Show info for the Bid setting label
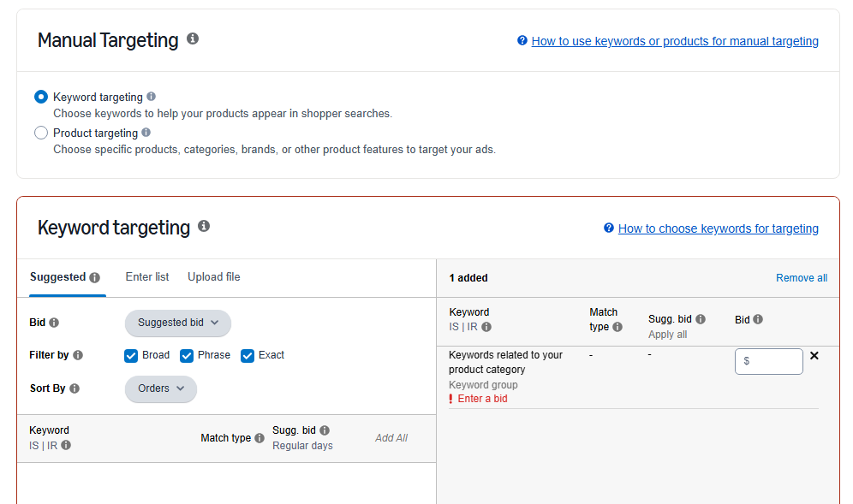The width and height of the screenshot is (853, 504). (x=54, y=323)
